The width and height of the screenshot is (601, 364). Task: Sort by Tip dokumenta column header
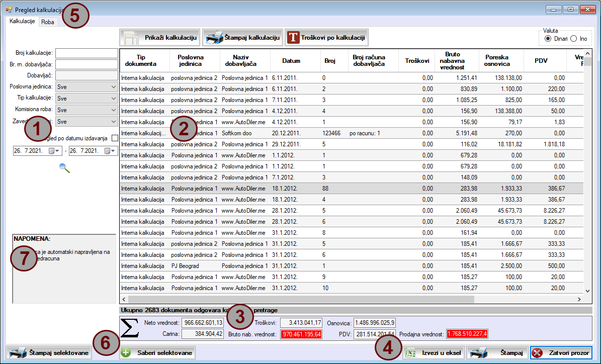[x=144, y=60]
